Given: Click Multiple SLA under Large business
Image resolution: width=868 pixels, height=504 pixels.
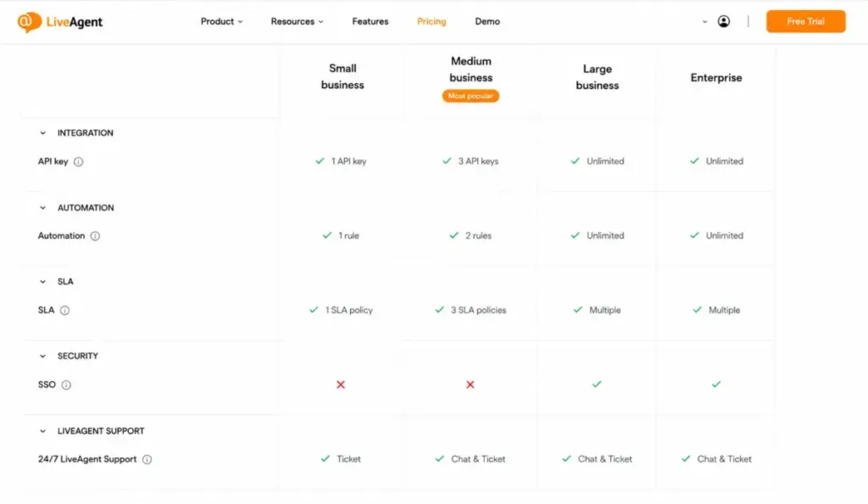Looking at the screenshot, I should (x=598, y=310).
